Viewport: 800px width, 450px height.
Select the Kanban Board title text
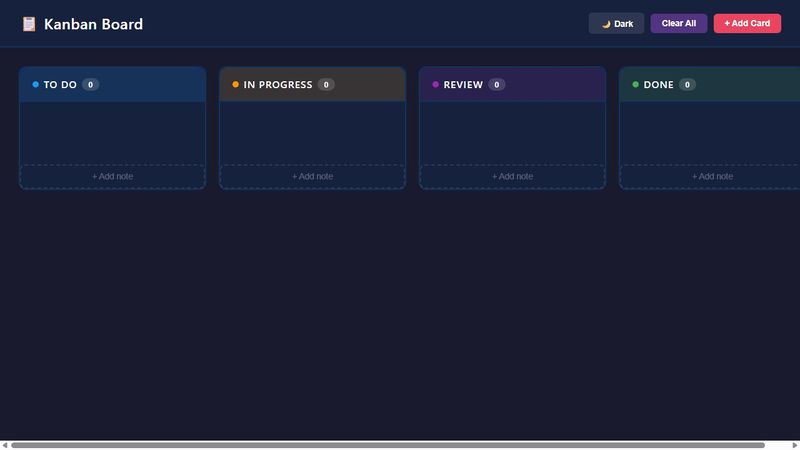pyautogui.click(x=93, y=24)
